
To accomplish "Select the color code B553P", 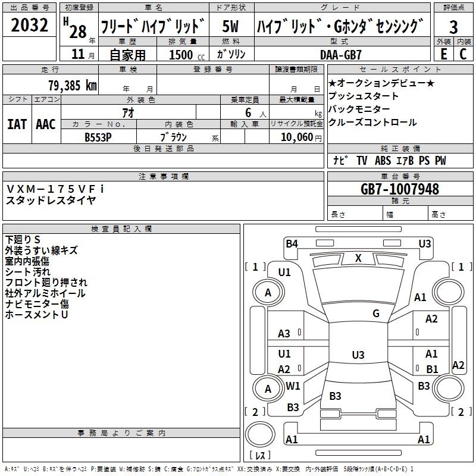I will click(x=99, y=137).
